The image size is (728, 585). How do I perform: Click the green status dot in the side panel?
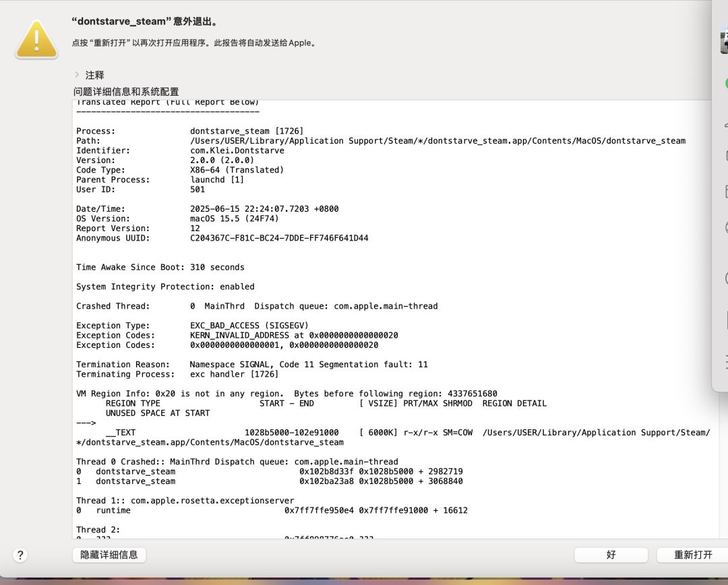click(726, 84)
